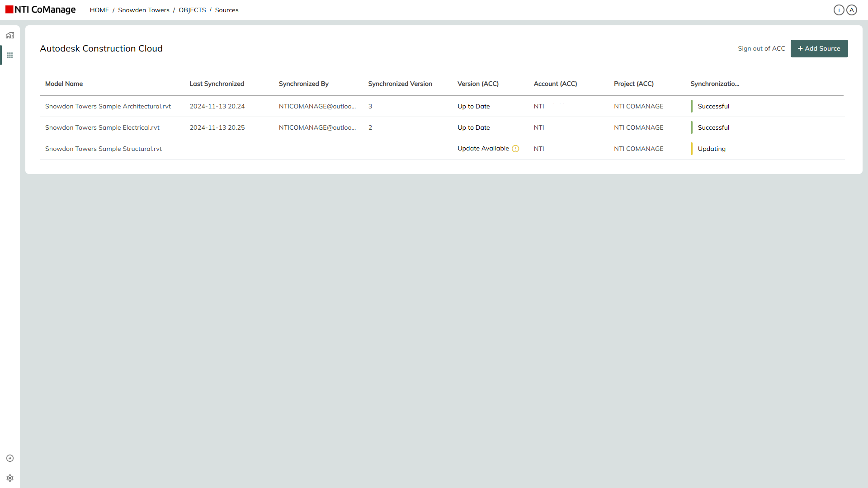Select Snowdon Towers Sample Structural.rvt row
This screenshot has width=868, height=488.
[x=442, y=149]
